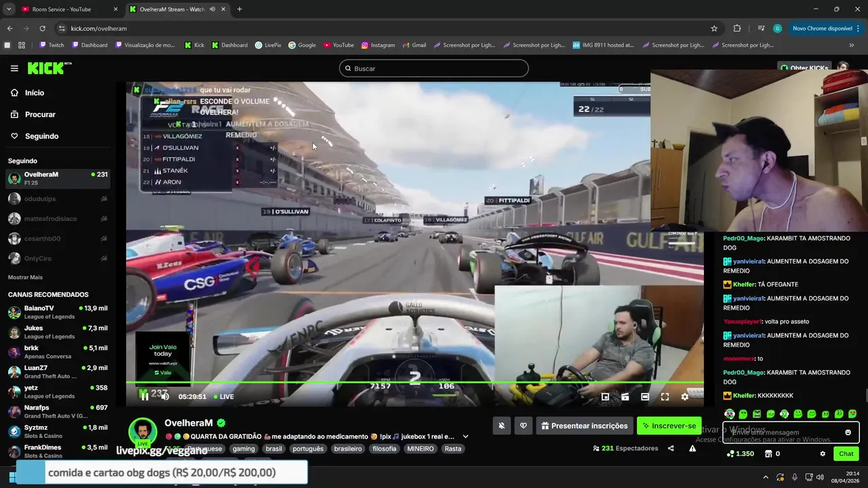Click the green Inscrever-se button
The image size is (868, 488).
(x=669, y=426)
